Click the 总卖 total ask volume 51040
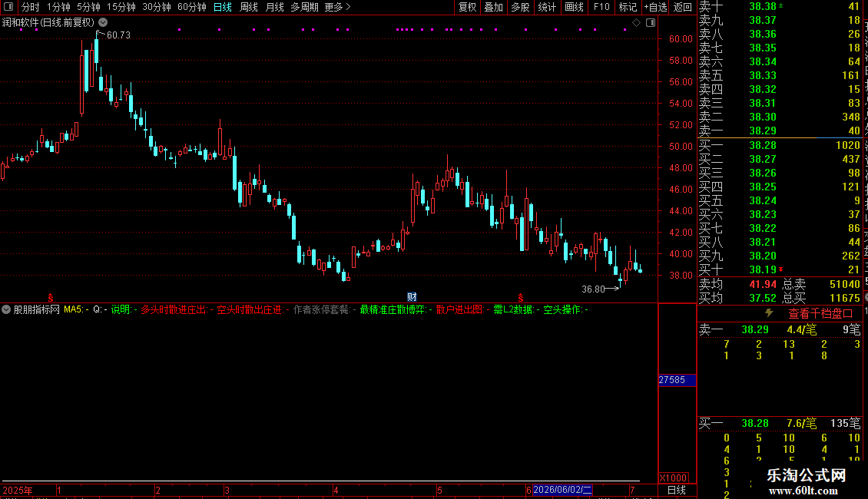The height and width of the screenshot is (499, 868). [x=845, y=284]
